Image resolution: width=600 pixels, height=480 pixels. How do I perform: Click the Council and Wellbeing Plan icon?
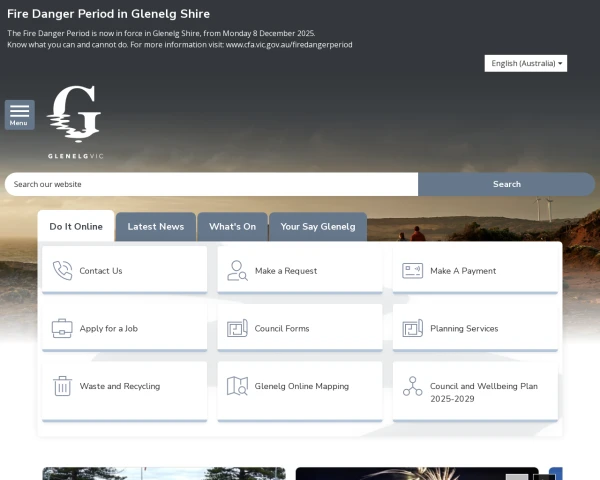point(412,386)
